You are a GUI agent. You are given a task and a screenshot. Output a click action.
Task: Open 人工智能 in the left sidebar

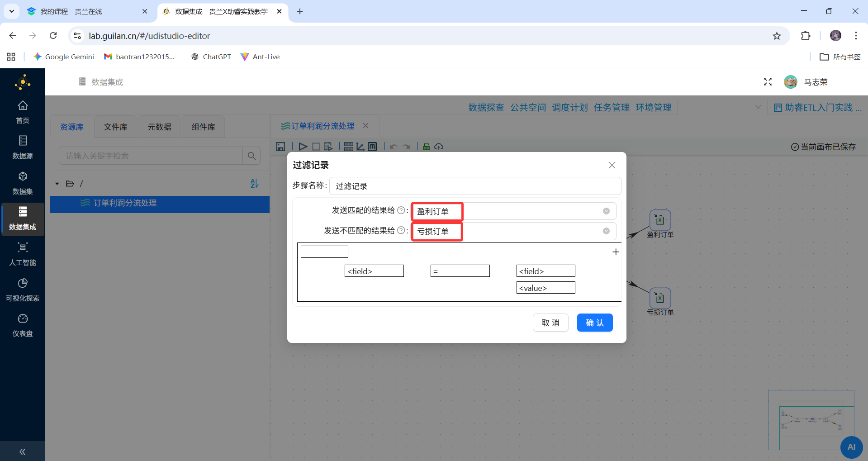coord(23,254)
